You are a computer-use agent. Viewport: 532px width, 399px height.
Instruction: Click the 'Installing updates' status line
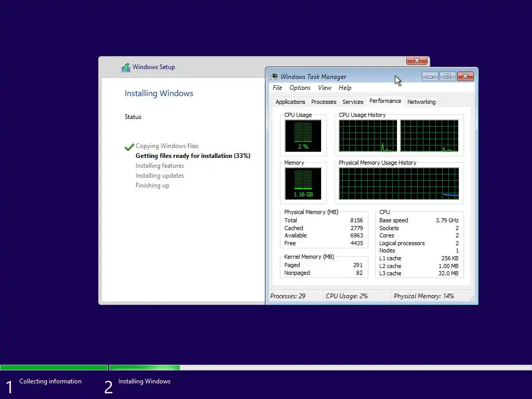[x=159, y=176]
